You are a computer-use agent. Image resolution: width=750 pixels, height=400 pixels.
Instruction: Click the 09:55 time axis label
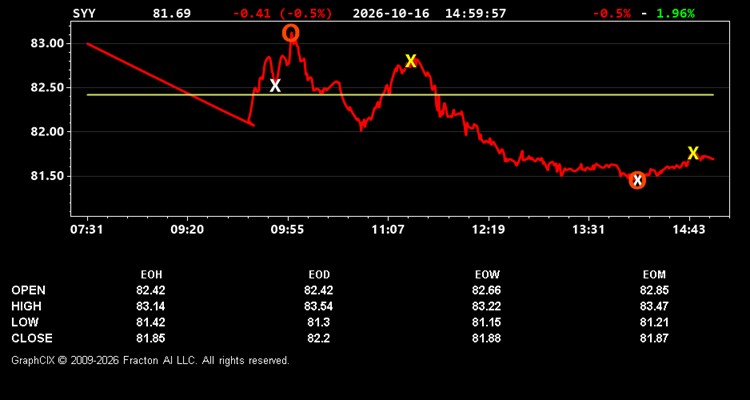tap(287, 229)
